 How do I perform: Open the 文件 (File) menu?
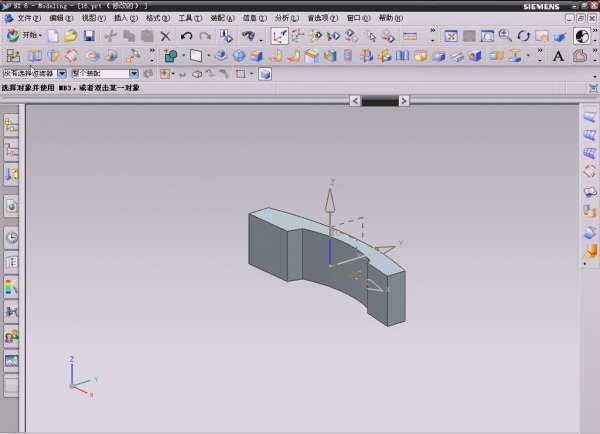point(29,18)
